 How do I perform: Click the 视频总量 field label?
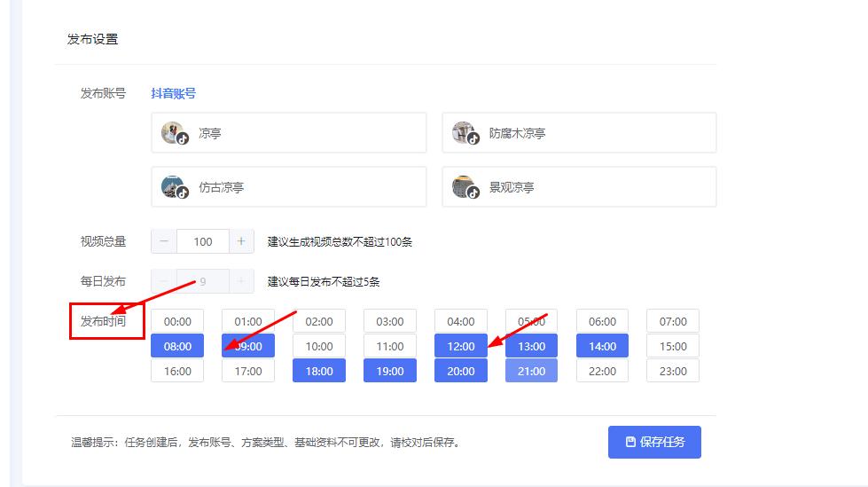pos(103,241)
